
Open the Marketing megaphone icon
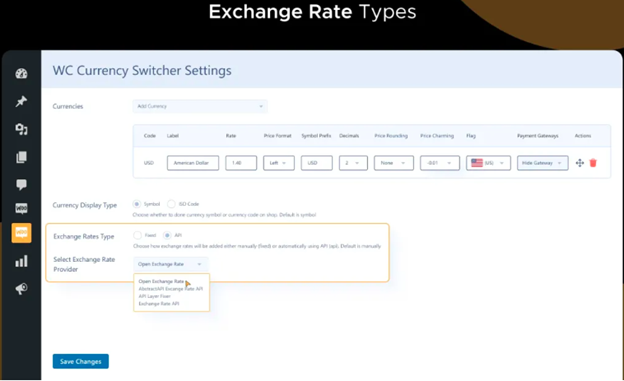(21, 289)
